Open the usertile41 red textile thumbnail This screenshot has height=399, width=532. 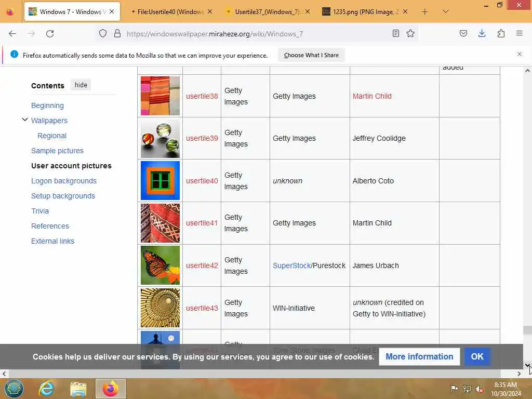(160, 223)
